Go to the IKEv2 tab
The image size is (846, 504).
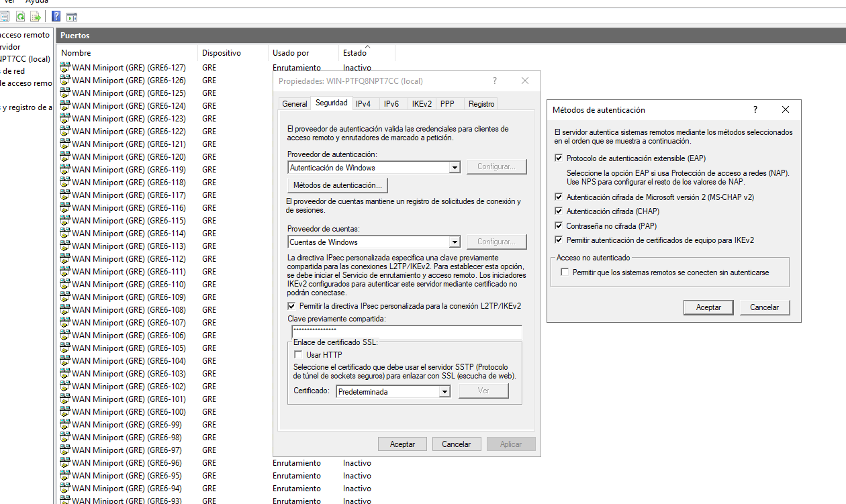422,104
